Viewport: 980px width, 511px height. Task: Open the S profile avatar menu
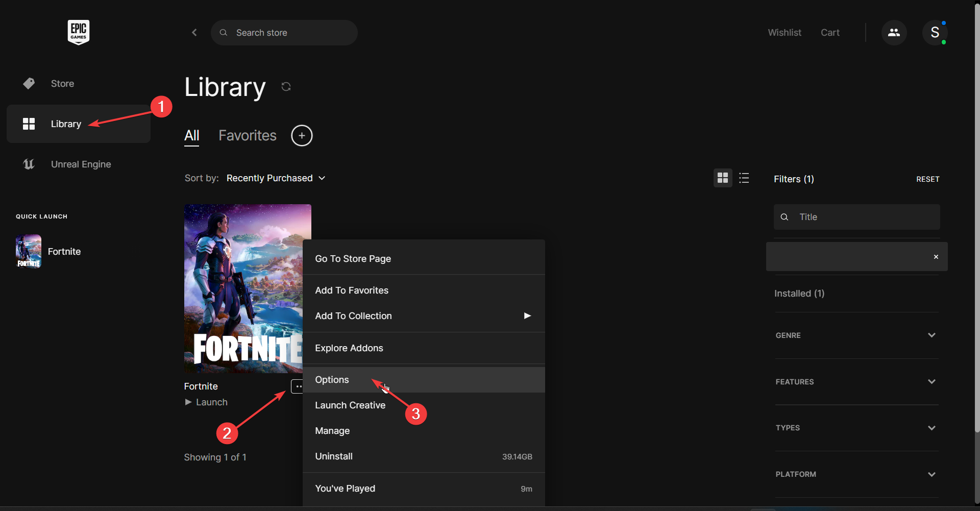click(x=935, y=33)
